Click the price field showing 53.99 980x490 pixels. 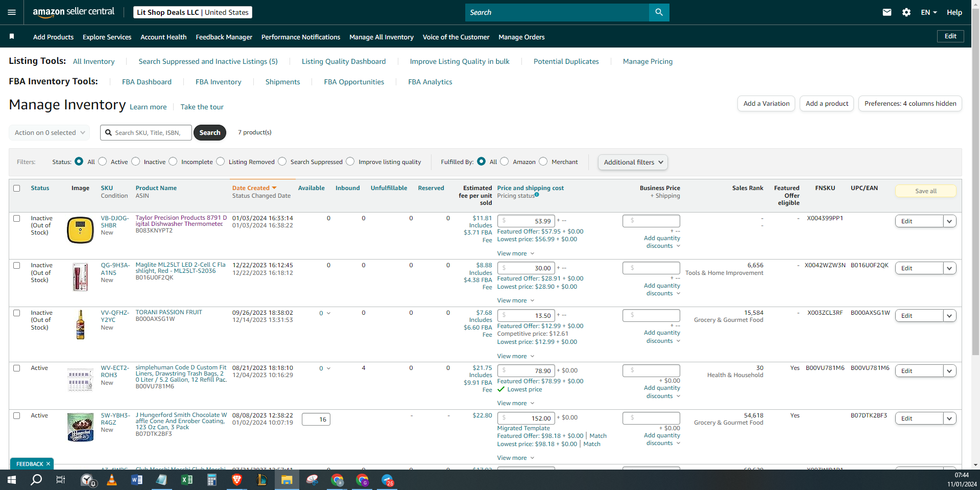coord(525,221)
